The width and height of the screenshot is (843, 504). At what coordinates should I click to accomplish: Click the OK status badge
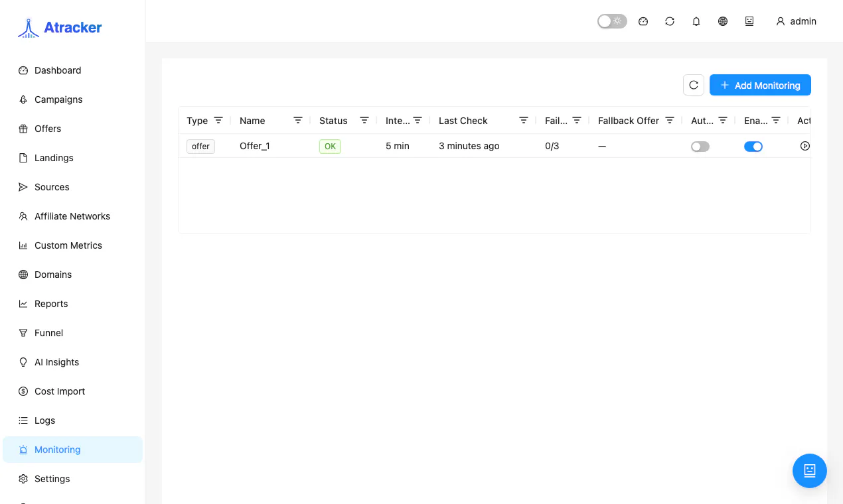tap(330, 146)
